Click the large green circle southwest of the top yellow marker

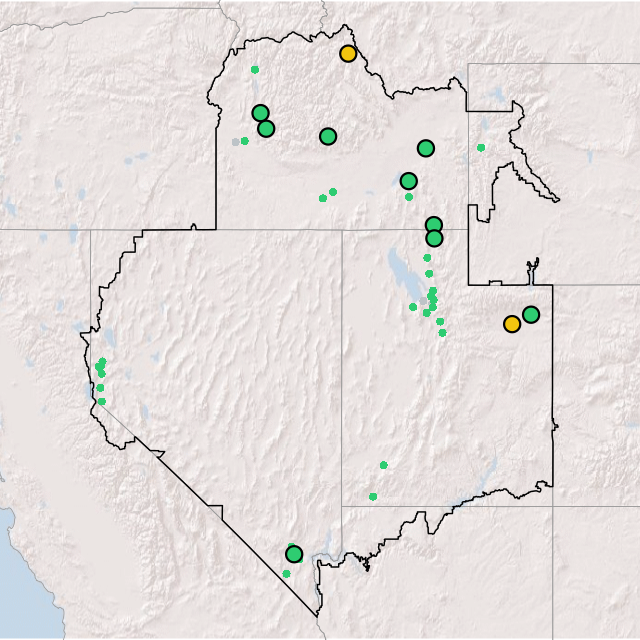tap(328, 136)
